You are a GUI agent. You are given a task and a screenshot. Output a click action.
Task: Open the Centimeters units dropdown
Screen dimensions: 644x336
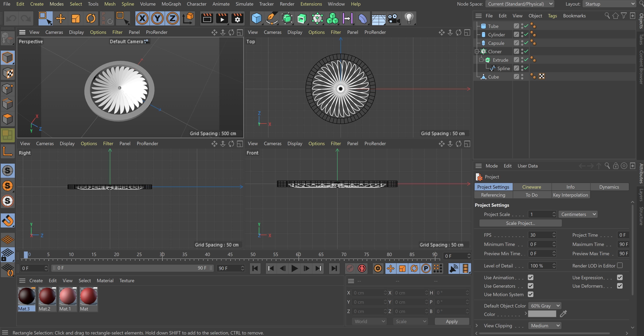click(x=578, y=214)
